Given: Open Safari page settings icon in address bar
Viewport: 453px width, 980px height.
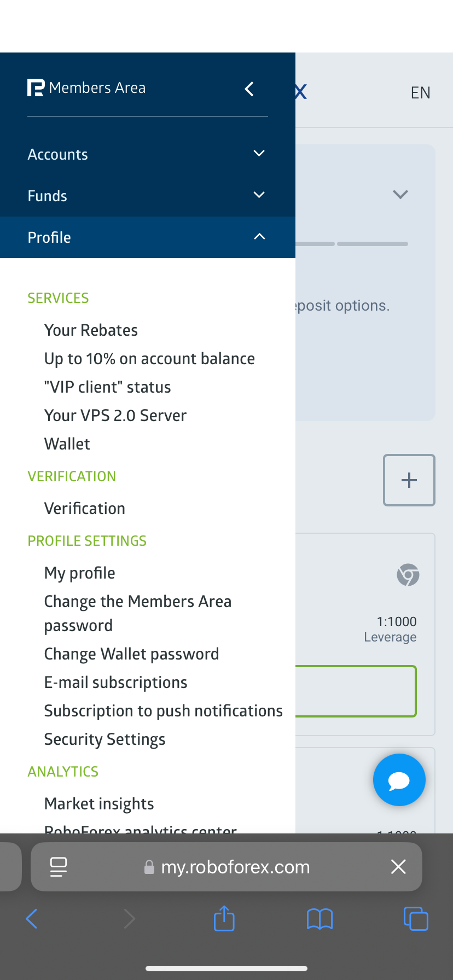Looking at the screenshot, I should (x=59, y=867).
